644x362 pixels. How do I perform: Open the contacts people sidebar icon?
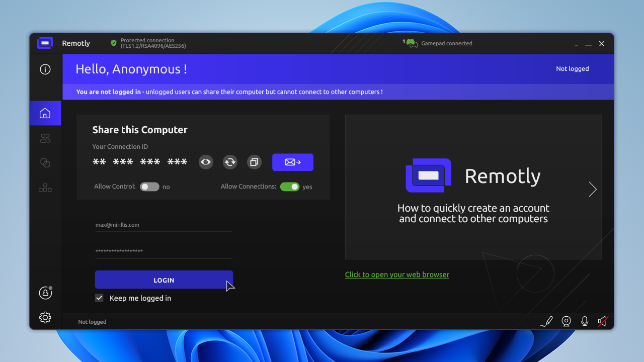click(45, 138)
